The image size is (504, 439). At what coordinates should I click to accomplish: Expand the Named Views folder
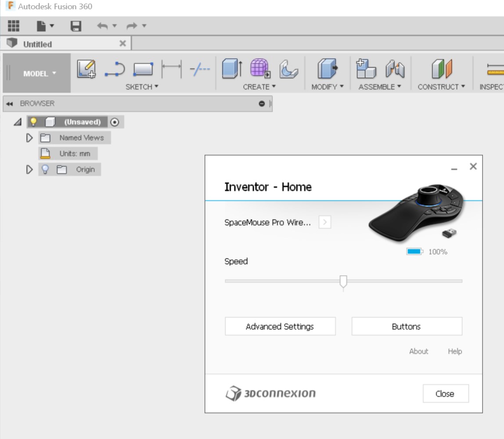pos(29,138)
